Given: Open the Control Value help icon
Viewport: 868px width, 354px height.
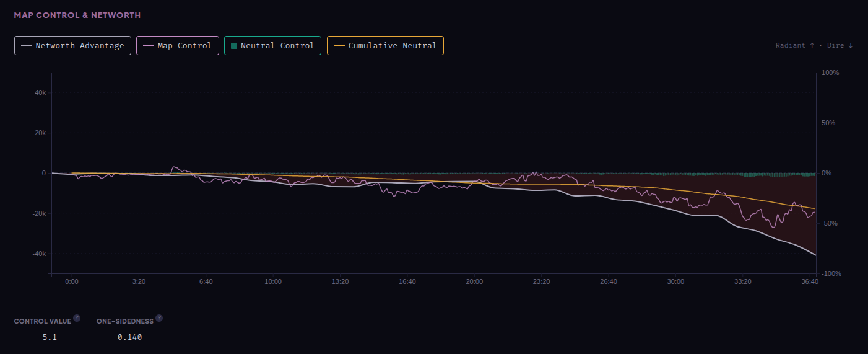Looking at the screenshot, I should coord(77,318).
